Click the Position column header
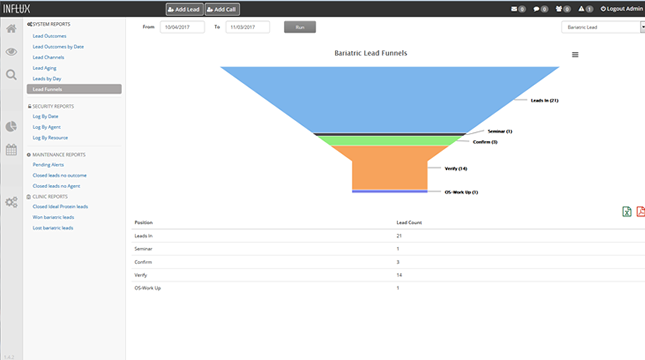This screenshot has height=360, width=645. (144, 223)
